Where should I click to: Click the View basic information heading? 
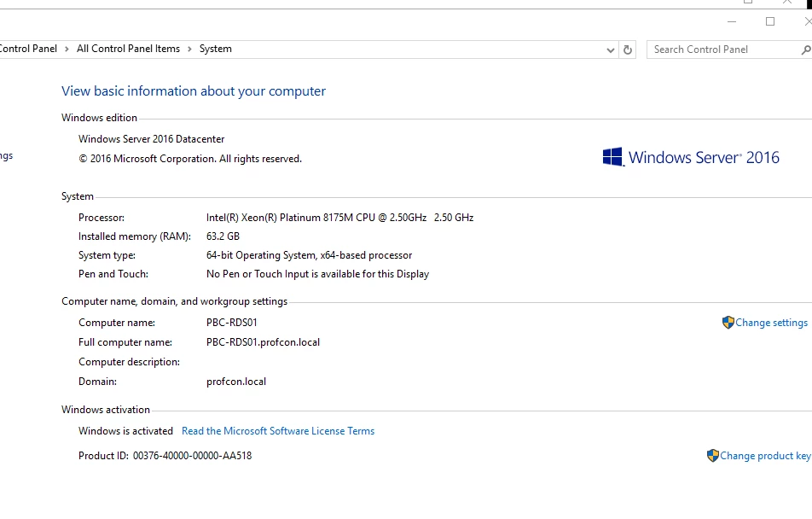tap(194, 91)
